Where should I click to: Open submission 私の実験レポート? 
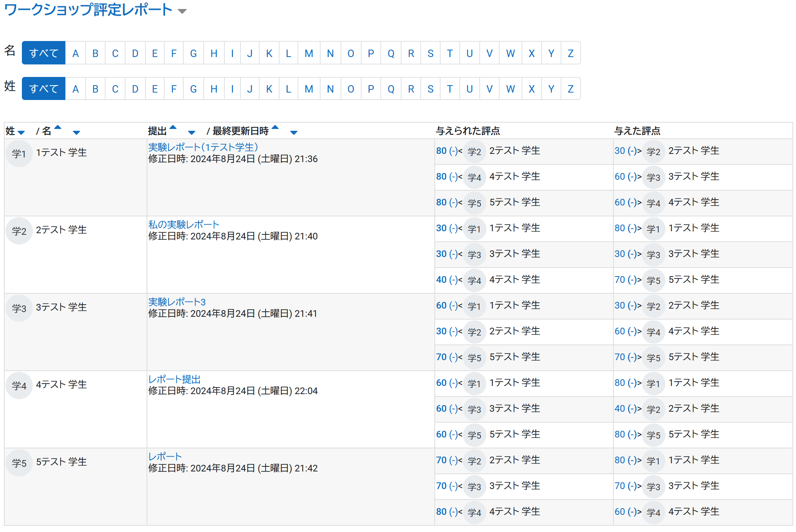(183, 225)
